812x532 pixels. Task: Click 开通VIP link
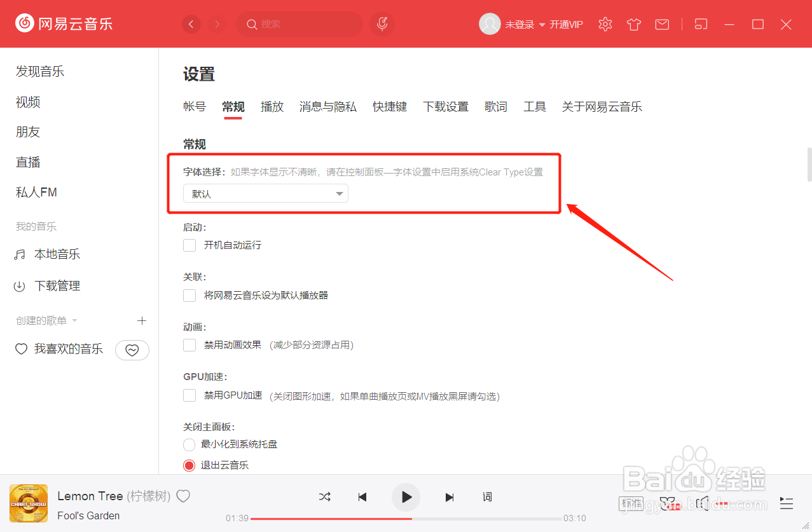(566, 25)
